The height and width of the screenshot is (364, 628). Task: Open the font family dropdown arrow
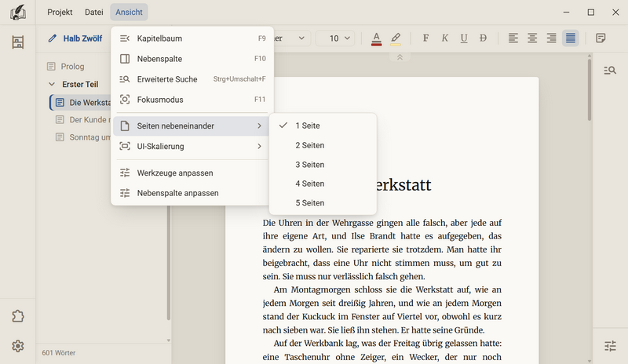(x=301, y=38)
